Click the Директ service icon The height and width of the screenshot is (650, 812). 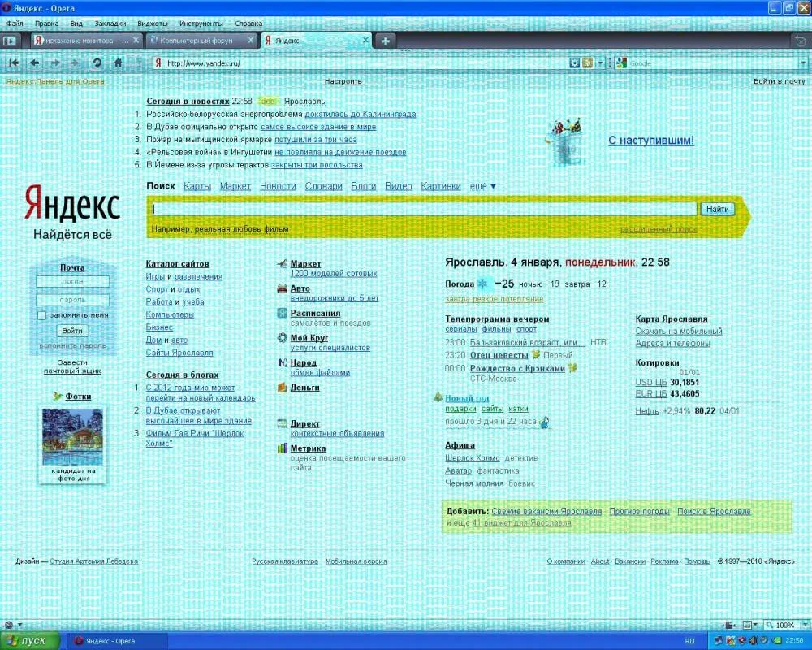pyautogui.click(x=282, y=423)
